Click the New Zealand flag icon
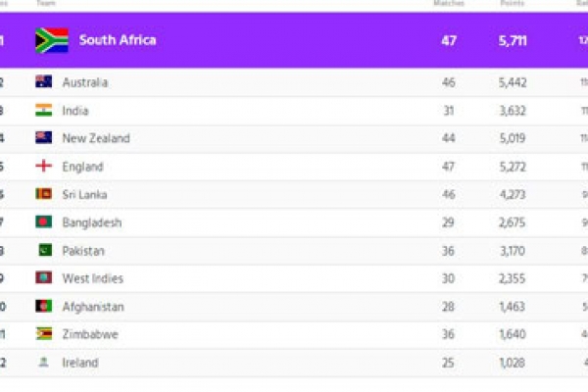This screenshot has width=588, height=392. pyautogui.click(x=44, y=138)
